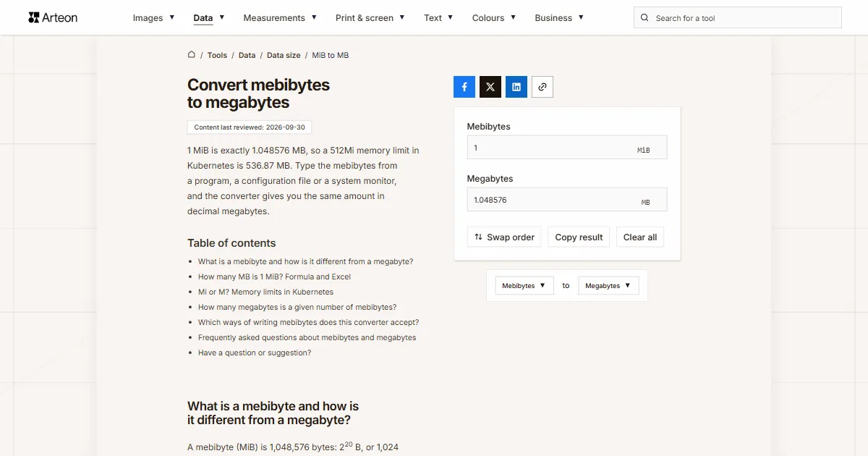868x456 pixels.
Task: Go to Data in breadcrumb
Action: (247, 55)
